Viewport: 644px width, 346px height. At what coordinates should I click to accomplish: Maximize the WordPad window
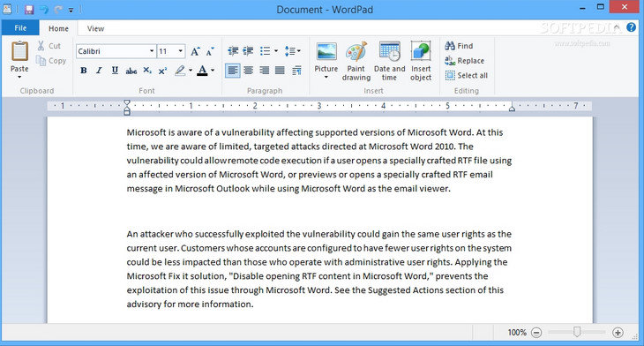[x=600, y=7]
